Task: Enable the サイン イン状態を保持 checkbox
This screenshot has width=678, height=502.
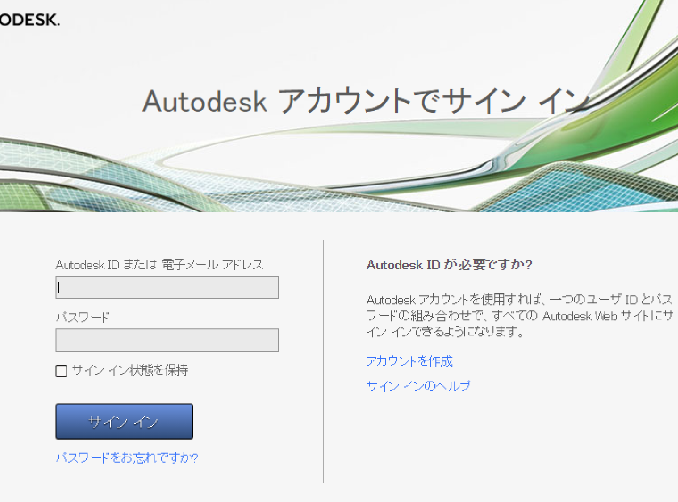Action: (61, 371)
